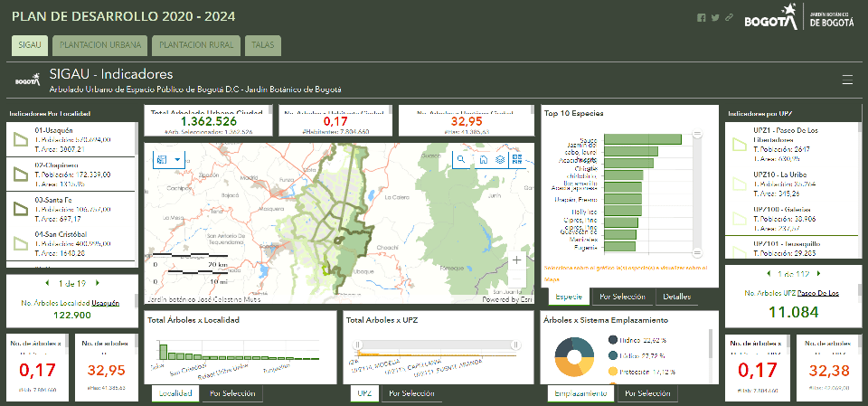Click the top bar in Top 10 Especies chart

point(642,139)
